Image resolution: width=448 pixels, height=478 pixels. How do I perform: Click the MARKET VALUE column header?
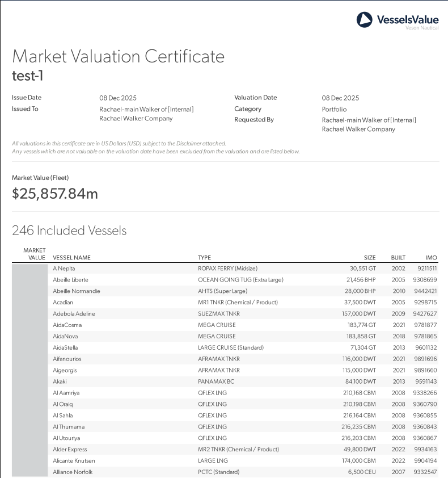(x=35, y=254)
